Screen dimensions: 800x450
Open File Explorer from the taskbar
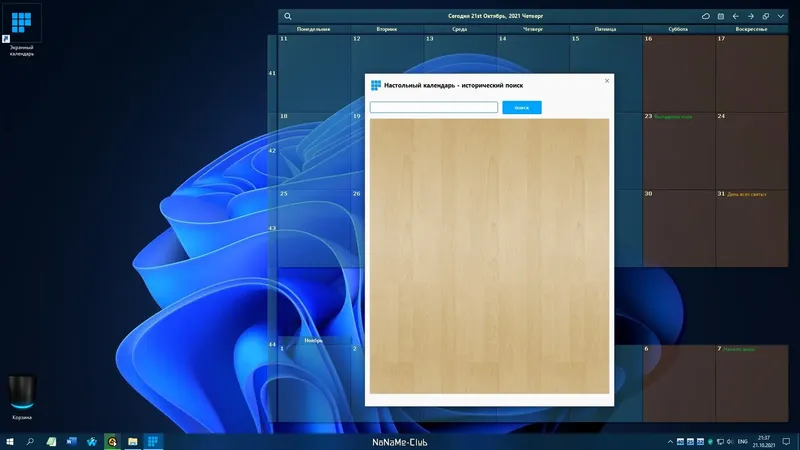133,441
